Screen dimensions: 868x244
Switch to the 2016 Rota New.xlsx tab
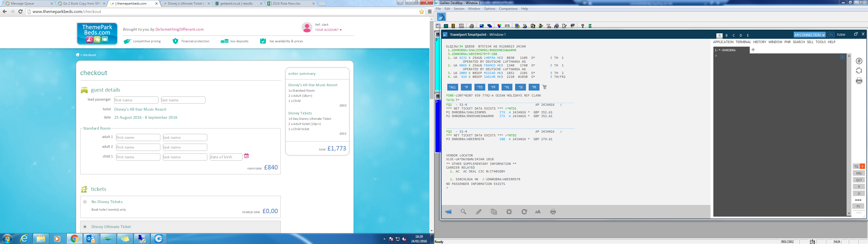(x=291, y=4)
